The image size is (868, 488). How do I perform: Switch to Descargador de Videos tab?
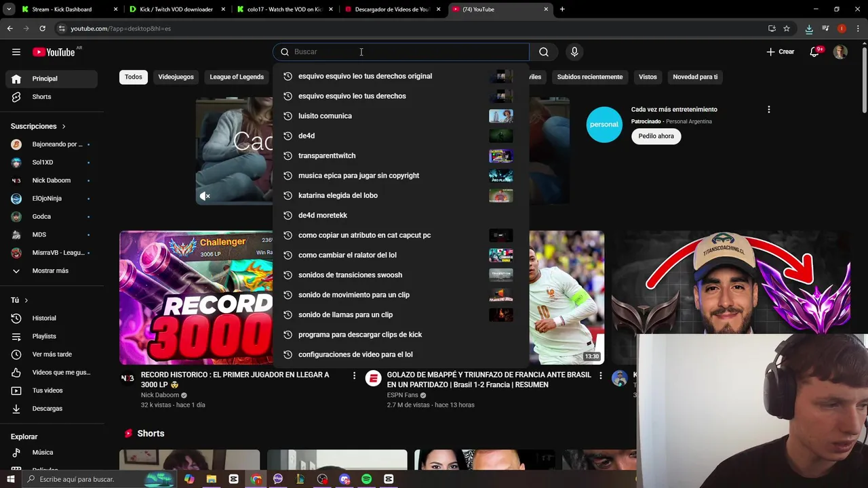[x=392, y=9]
